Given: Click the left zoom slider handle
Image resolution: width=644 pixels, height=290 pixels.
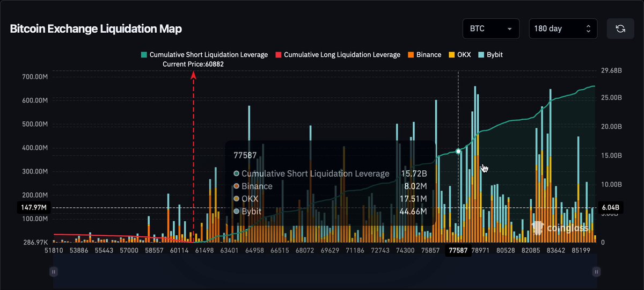Looking at the screenshot, I should point(53,272).
